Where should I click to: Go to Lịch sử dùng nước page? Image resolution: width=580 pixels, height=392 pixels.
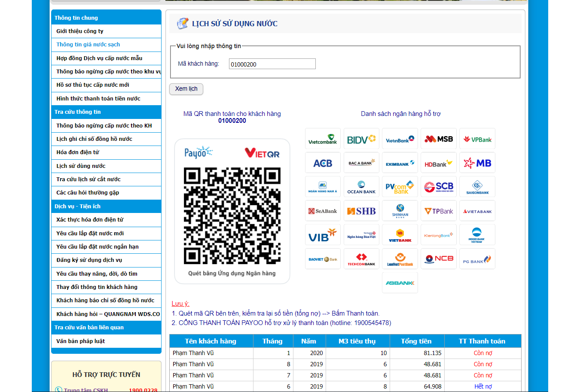click(x=81, y=166)
